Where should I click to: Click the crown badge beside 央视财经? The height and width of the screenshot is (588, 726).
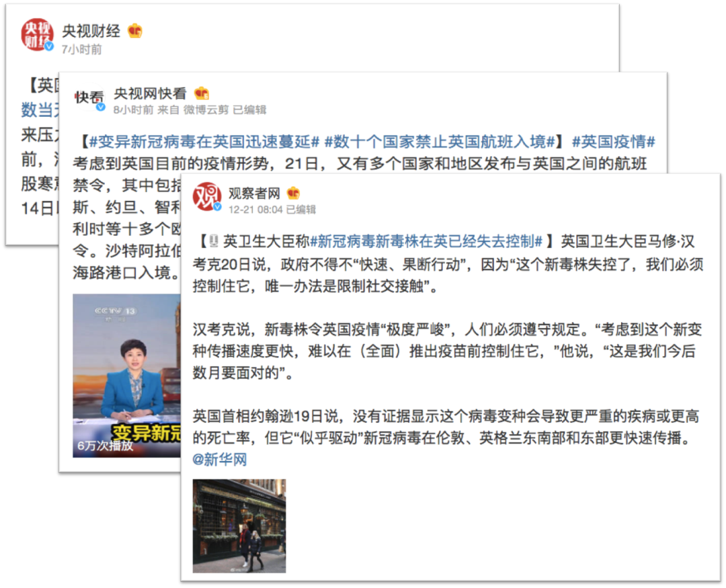point(134,31)
